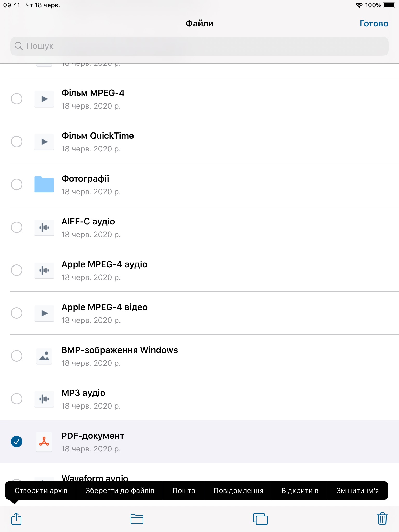The height and width of the screenshot is (532, 399).
Task: Select the Apple MPEG-4 аудіо radio circle
Action: tap(17, 270)
